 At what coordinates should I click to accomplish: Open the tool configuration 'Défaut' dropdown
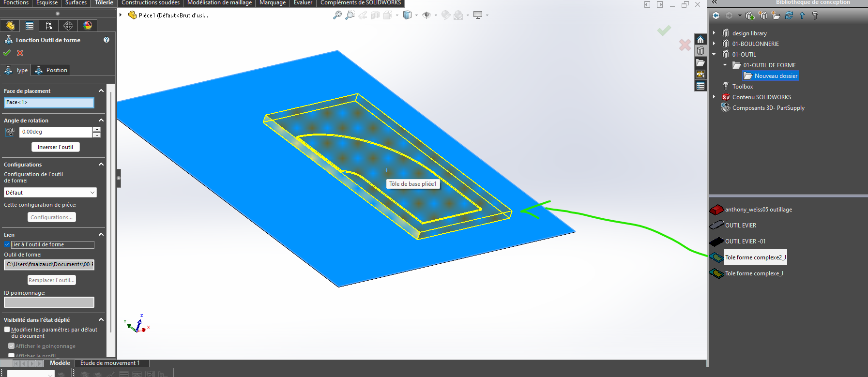click(50, 193)
